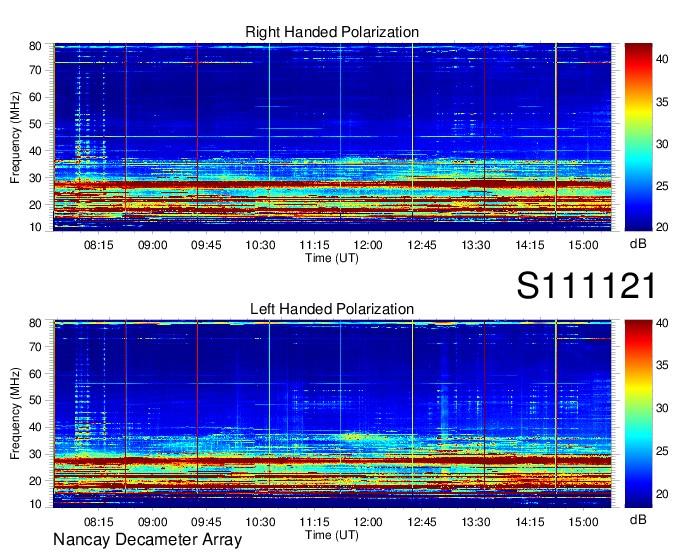Click the 50 MHz tick of Right Handed plot

pos(35,124)
